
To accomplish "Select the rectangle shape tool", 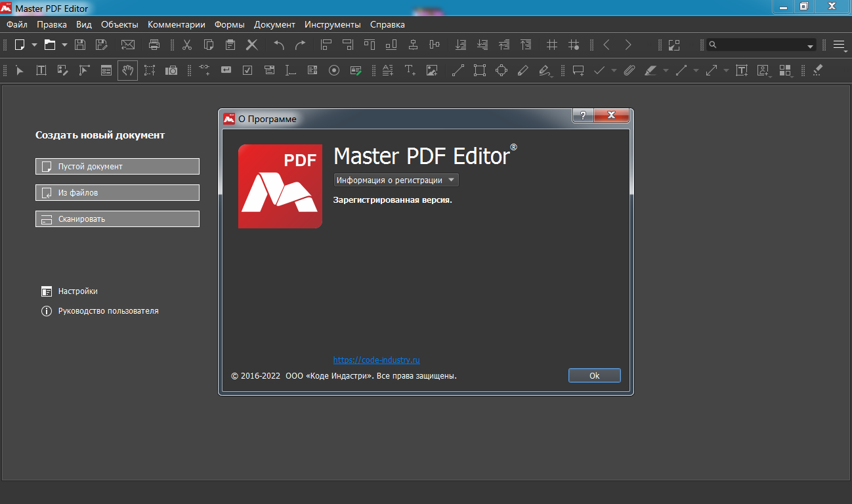I will click(480, 70).
